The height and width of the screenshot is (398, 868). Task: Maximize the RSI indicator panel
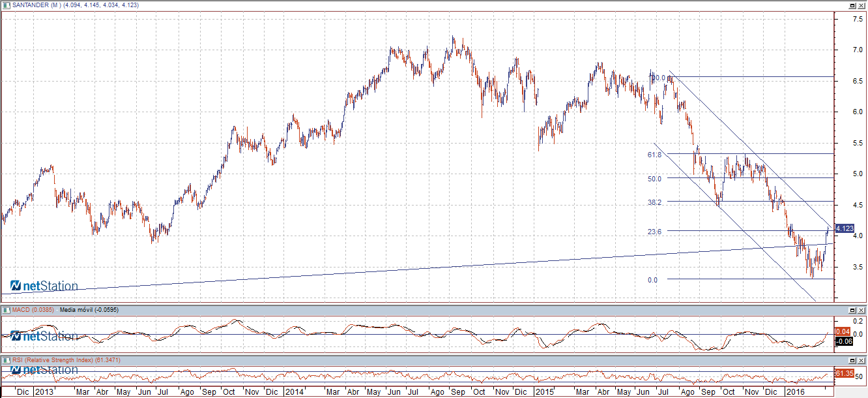(852, 360)
